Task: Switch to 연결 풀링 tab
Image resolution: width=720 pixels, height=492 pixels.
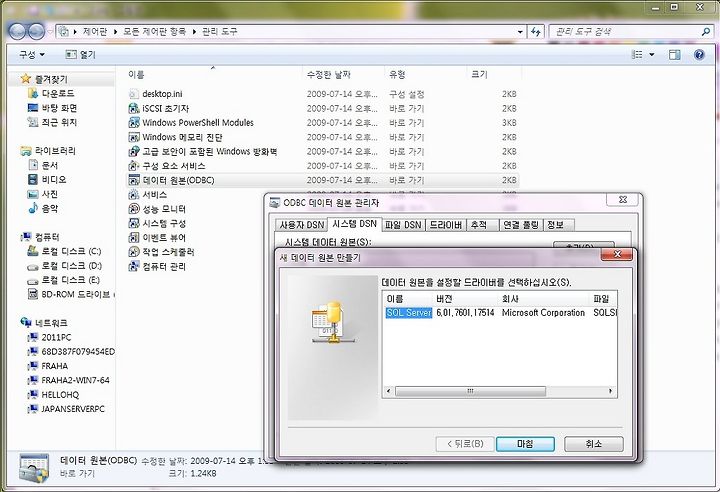Action: pos(521,225)
